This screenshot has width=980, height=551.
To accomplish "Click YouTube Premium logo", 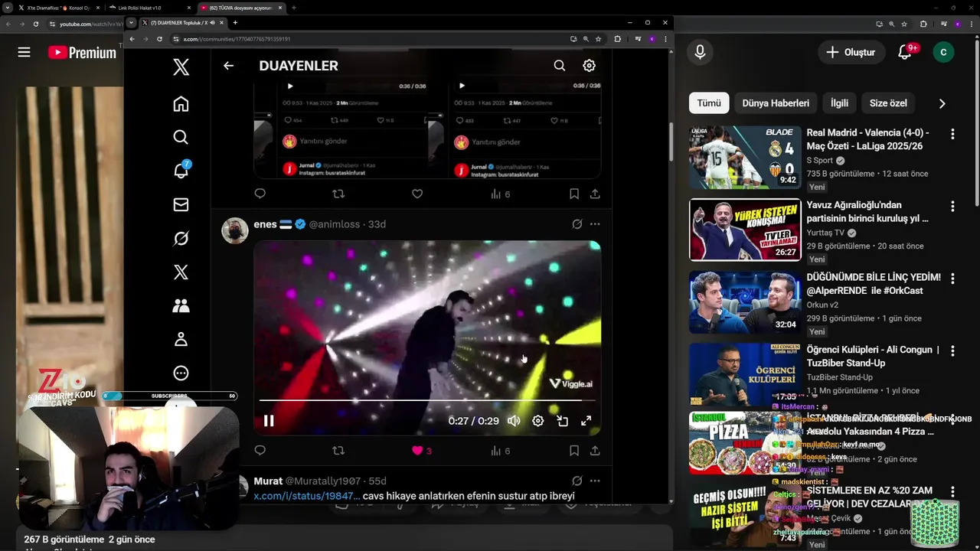I will (x=82, y=52).
